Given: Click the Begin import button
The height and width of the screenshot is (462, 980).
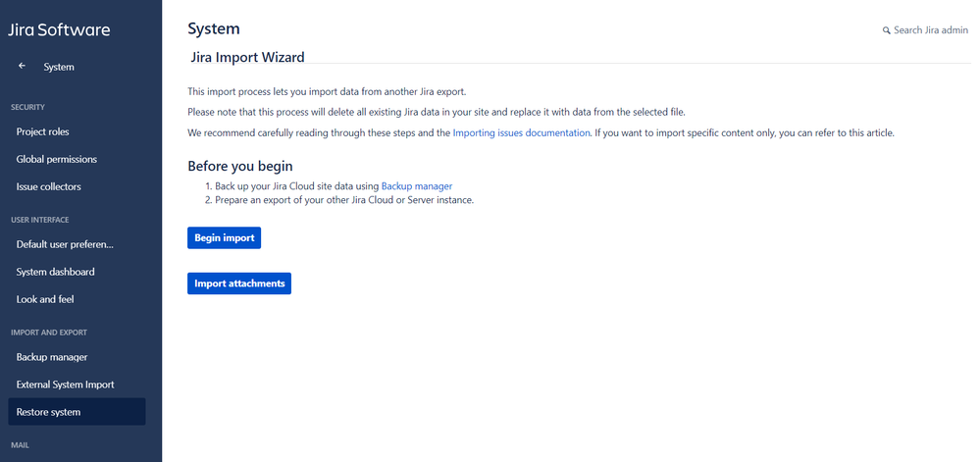Looking at the screenshot, I should pos(224,238).
